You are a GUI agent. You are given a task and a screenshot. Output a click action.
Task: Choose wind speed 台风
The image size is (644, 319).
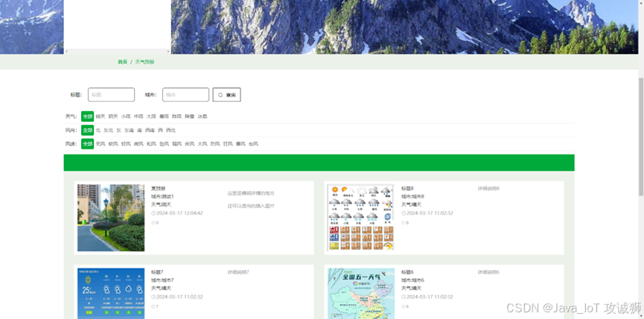click(253, 144)
